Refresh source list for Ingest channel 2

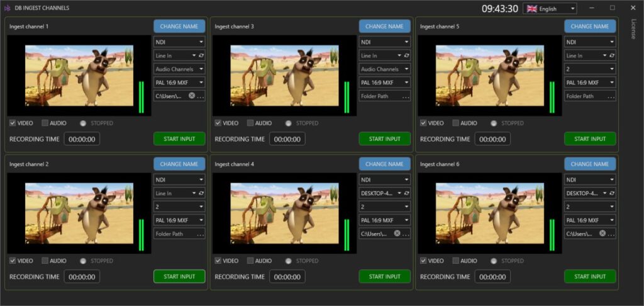(x=201, y=193)
